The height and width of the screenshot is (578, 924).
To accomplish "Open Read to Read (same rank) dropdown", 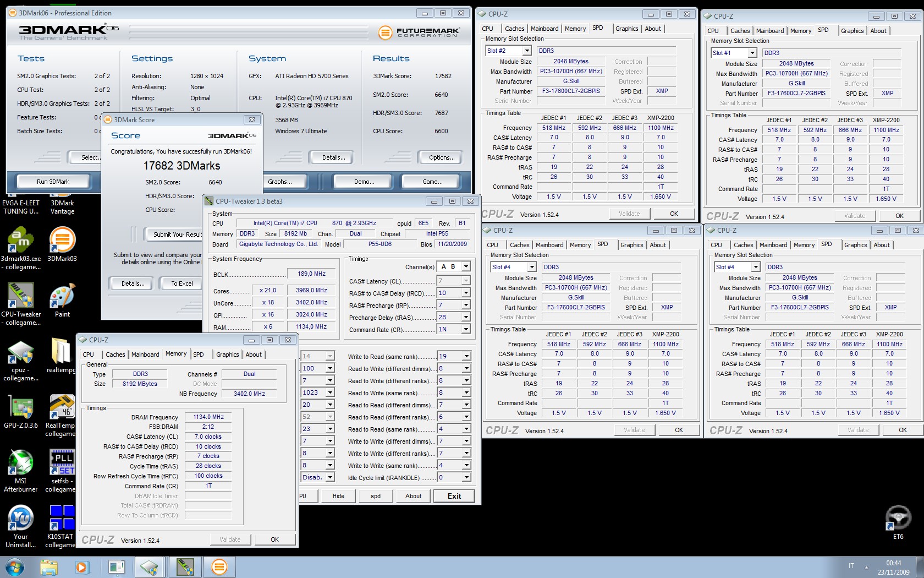I will (466, 429).
